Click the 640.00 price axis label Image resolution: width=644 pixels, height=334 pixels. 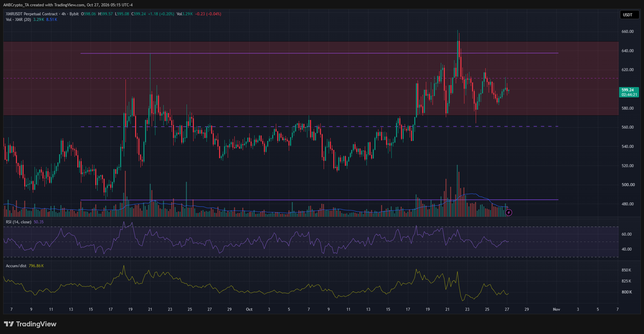point(628,51)
